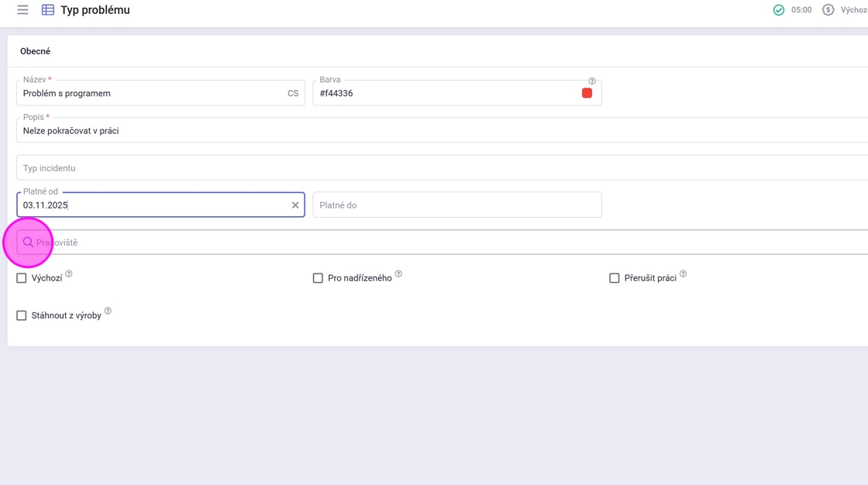
Task: Click help icon next to Výchozí
Action: click(69, 274)
